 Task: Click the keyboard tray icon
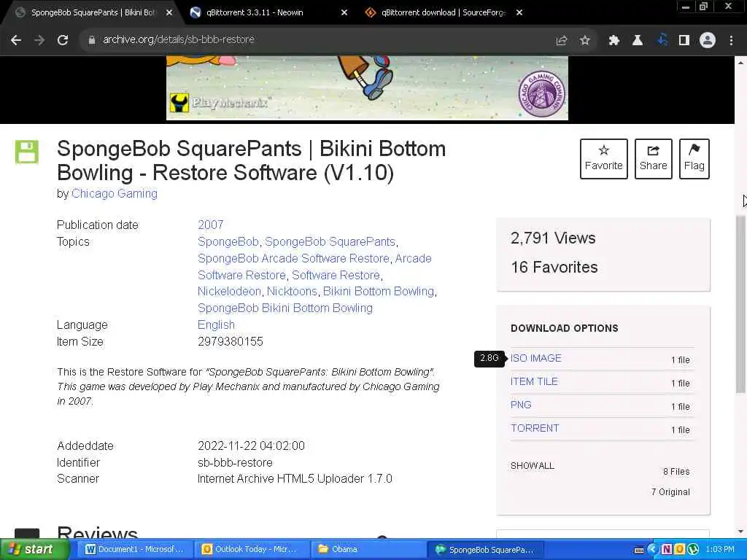click(x=639, y=550)
